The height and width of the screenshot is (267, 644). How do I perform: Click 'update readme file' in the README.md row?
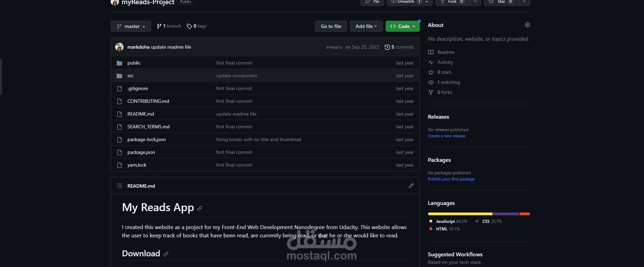pyautogui.click(x=236, y=114)
